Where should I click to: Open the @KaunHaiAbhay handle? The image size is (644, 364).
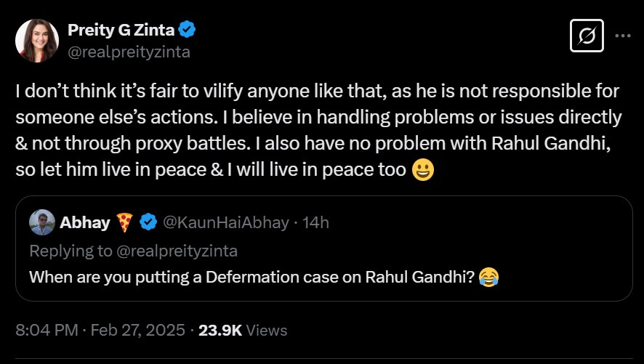point(225,222)
